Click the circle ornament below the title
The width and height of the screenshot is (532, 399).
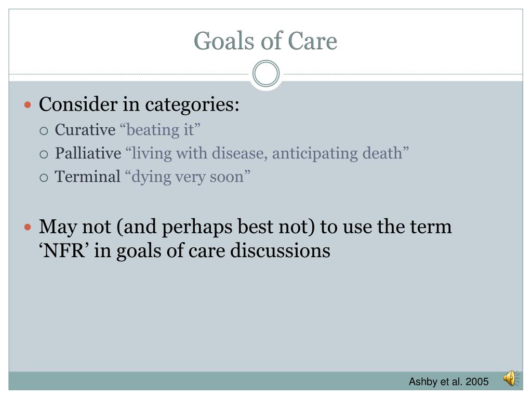266,74
